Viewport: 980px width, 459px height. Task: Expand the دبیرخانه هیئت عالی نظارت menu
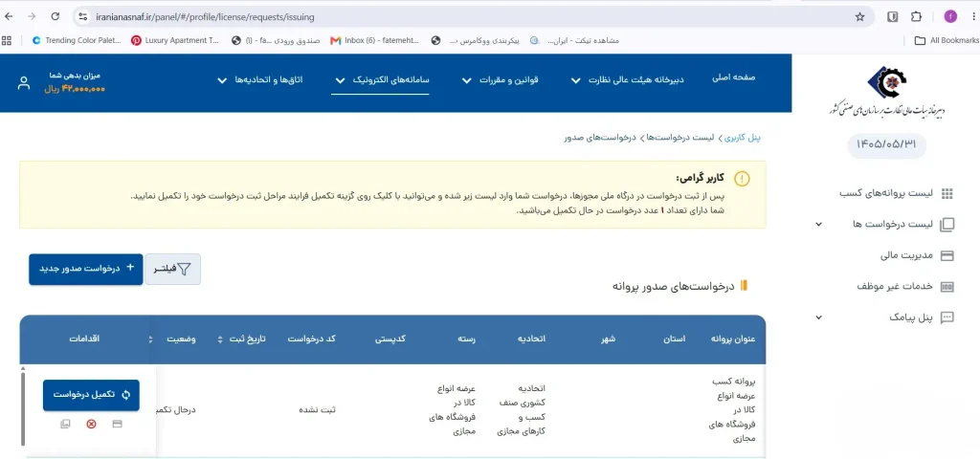[x=628, y=80]
